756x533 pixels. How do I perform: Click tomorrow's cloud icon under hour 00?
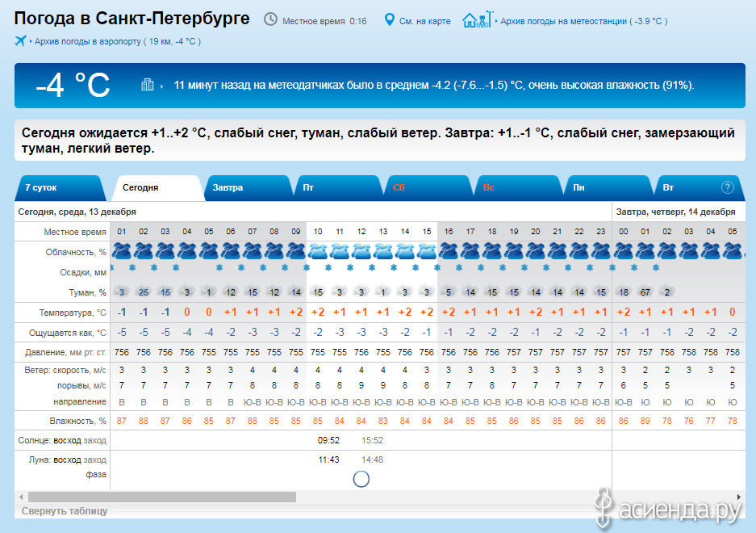pyautogui.click(x=624, y=251)
